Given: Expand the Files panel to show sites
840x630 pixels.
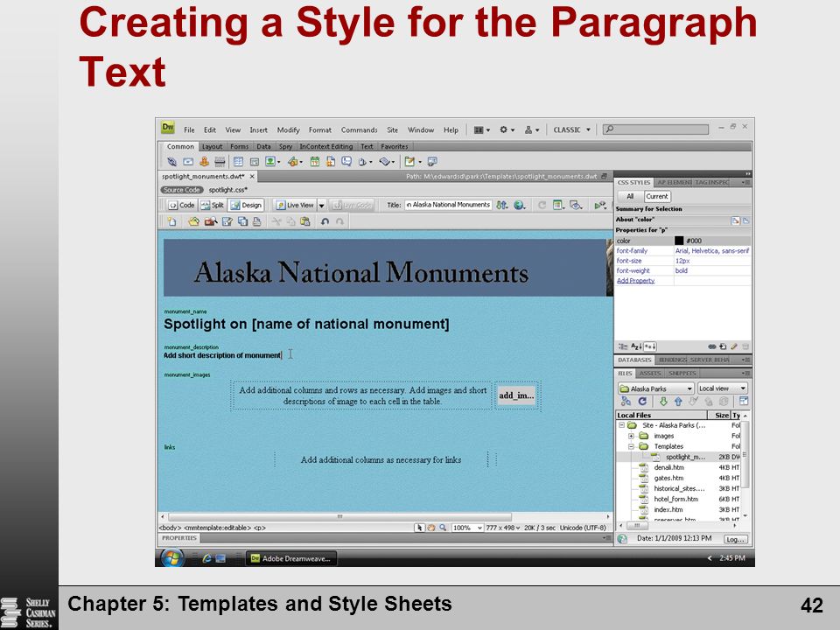Looking at the screenshot, I should pyautogui.click(x=743, y=402).
